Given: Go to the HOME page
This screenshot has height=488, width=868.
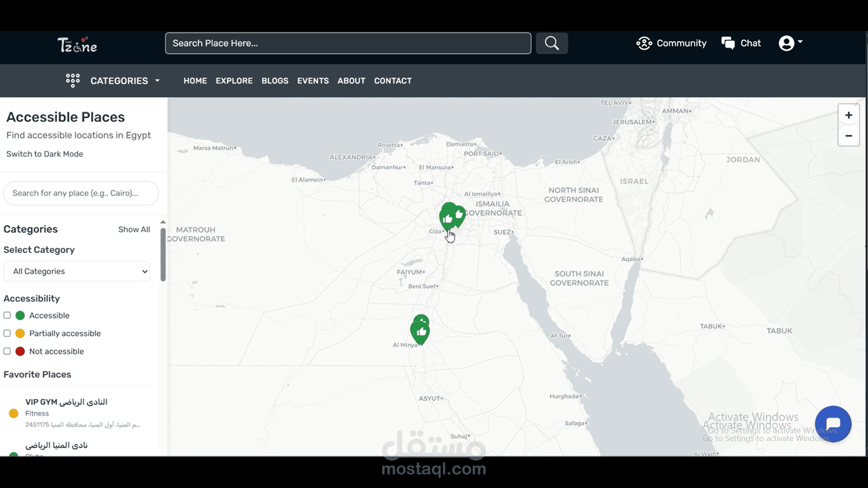Looking at the screenshot, I should [195, 80].
